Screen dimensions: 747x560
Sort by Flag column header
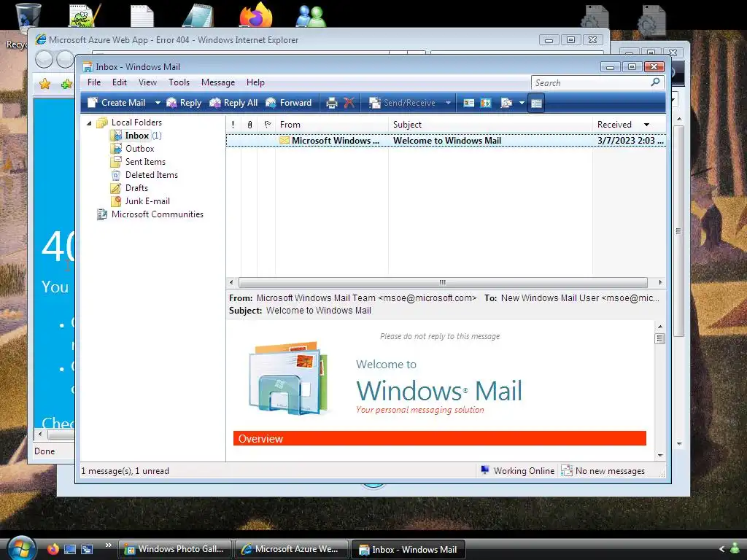(x=267, y=125)
